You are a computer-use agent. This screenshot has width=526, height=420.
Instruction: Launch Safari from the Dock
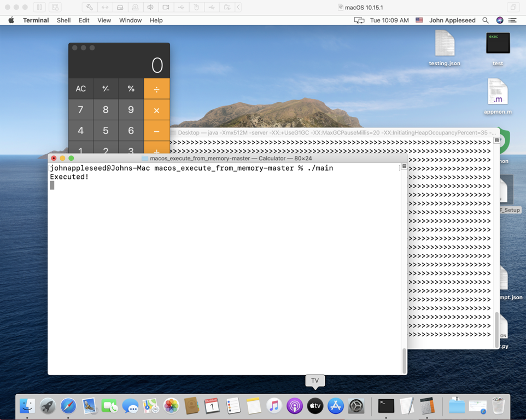tap(68, 406)
